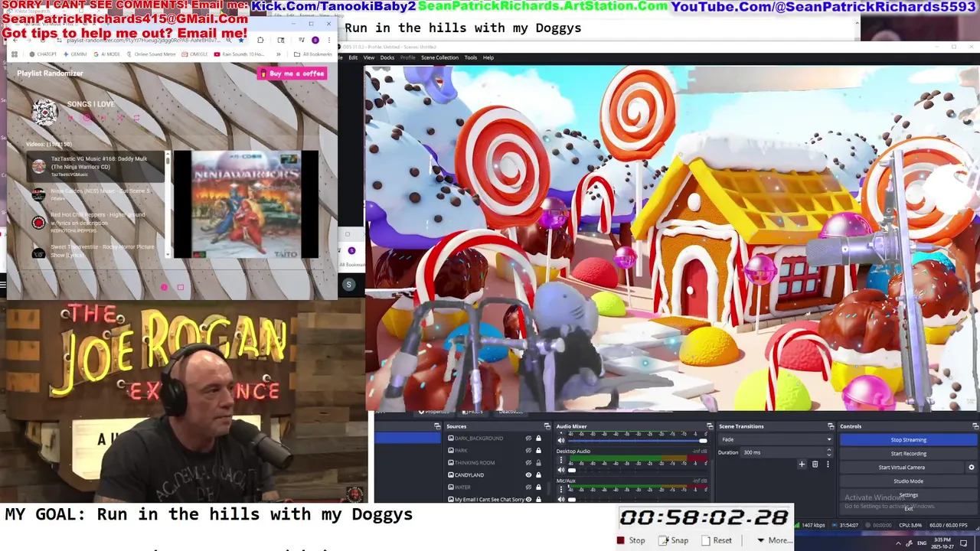Remove scene transition with trash icon
980x551 pixels.
(x=815, y=464)
